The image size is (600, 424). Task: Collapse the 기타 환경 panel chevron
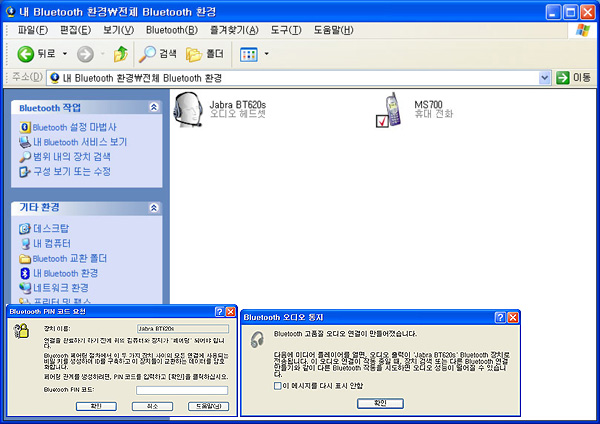(x=154, y=208)
